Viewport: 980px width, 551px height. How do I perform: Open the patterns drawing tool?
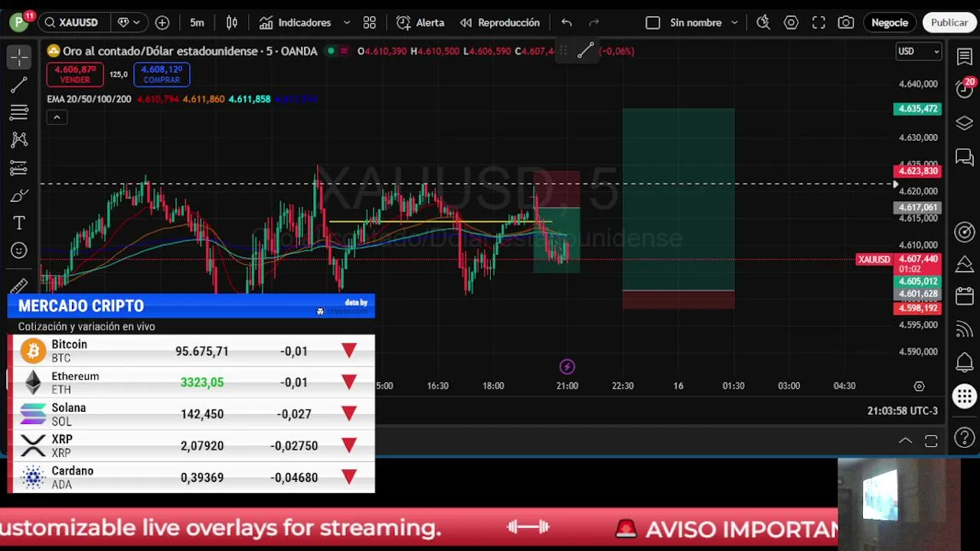pos(19,139)
